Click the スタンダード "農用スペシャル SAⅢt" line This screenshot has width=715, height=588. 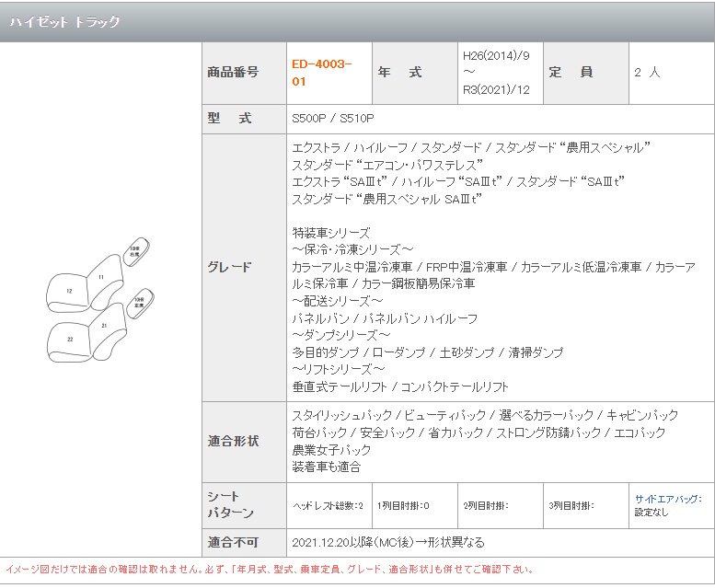click(x=386, y=199)
